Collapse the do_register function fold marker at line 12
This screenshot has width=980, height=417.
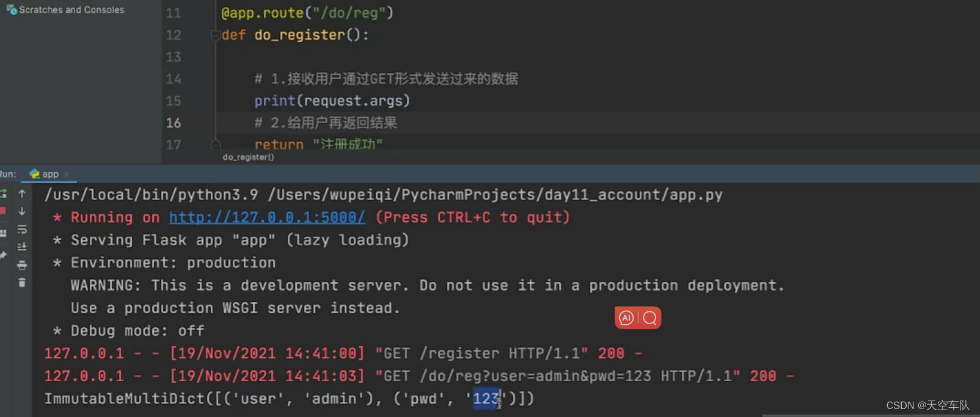215,35
